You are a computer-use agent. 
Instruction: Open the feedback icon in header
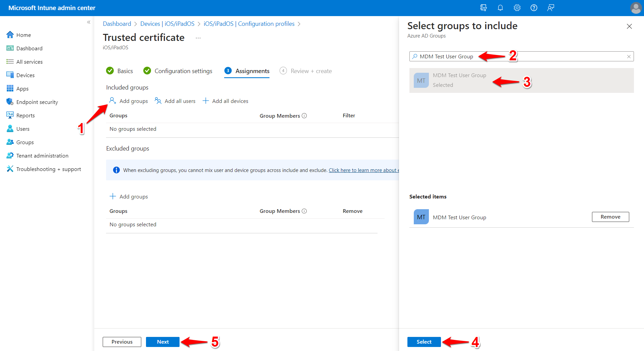click(550, 8)
